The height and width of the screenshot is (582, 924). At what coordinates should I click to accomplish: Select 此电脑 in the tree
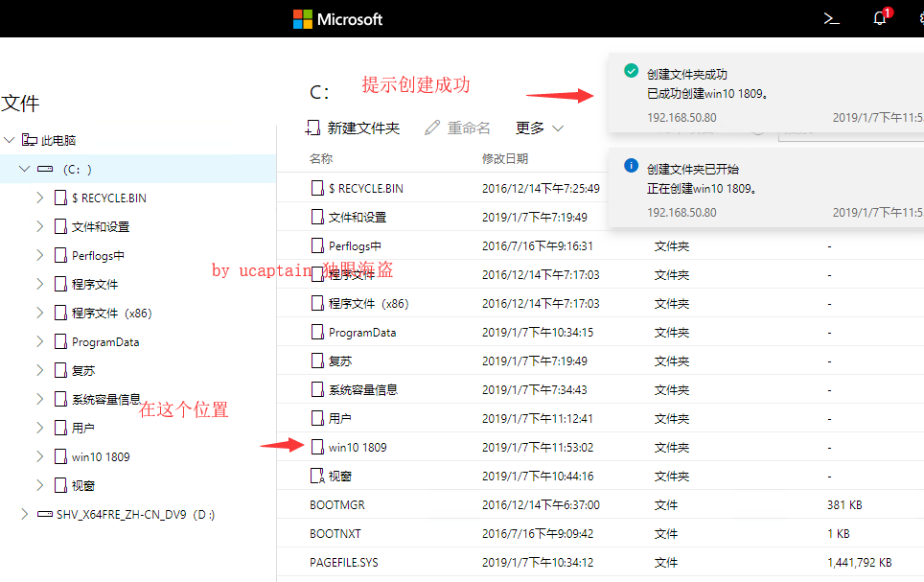tap(58, 140)
